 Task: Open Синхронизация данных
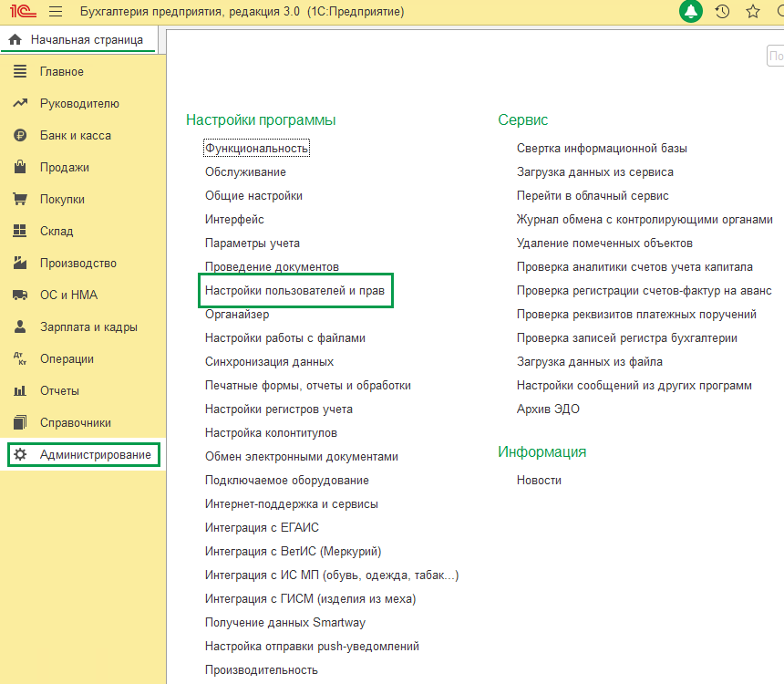point(269,362)
